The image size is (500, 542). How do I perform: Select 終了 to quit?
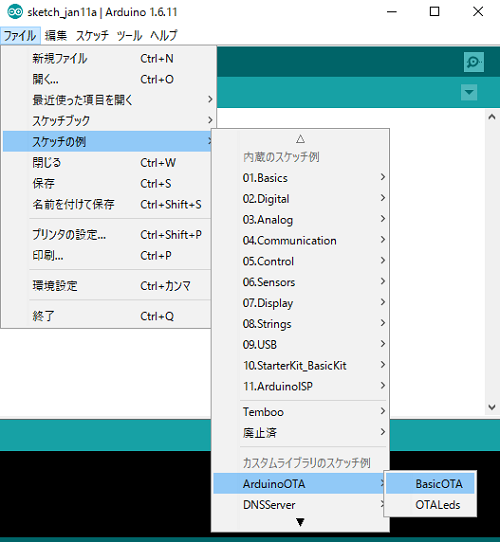[107, 316]
